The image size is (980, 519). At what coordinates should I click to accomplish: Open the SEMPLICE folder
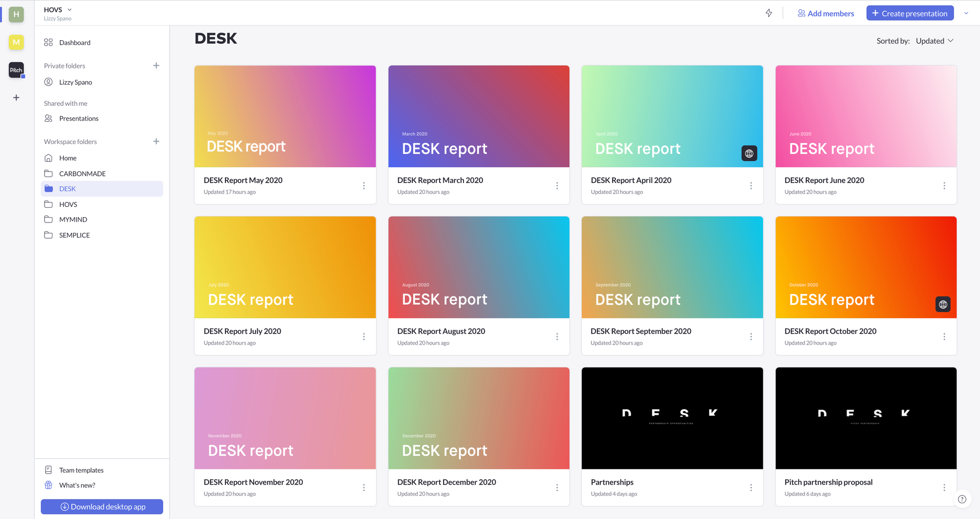102,235
